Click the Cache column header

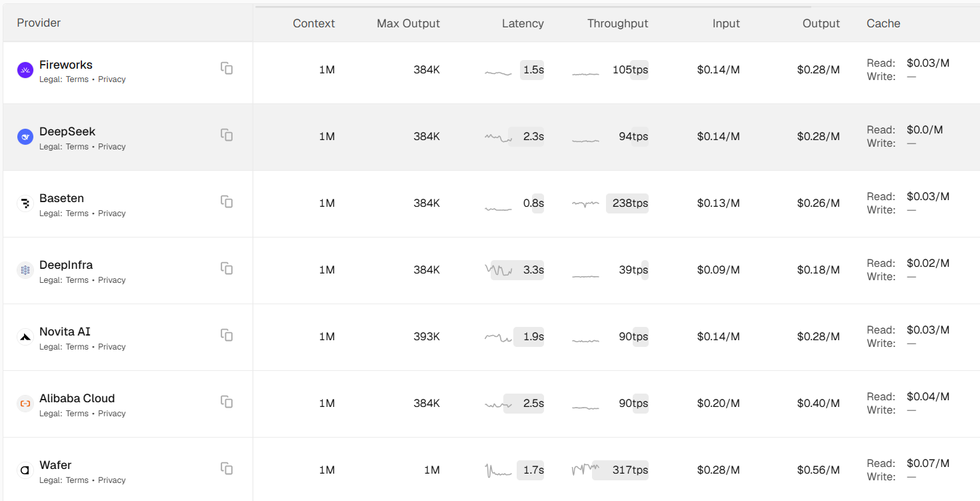click(883, 23)
